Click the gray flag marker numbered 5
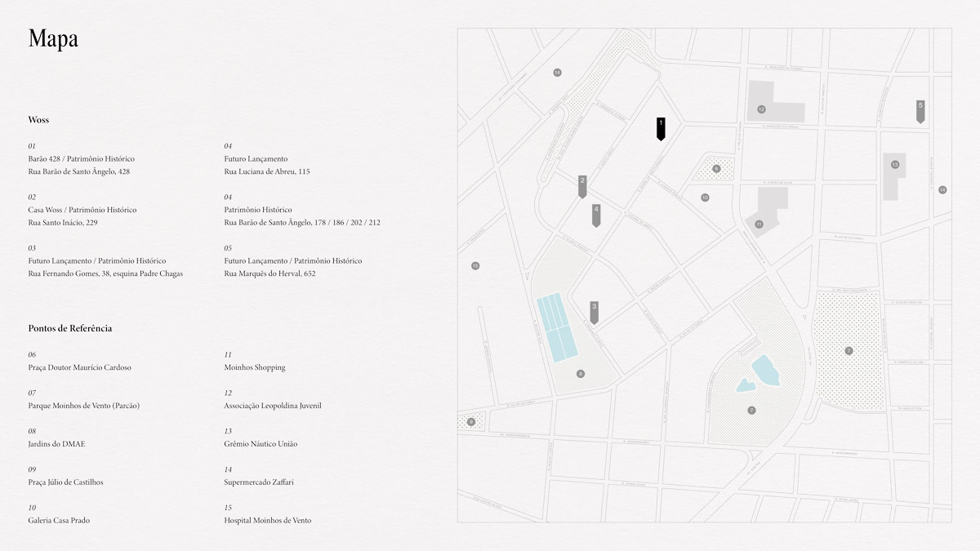Screen dimensions: 980x551 [x=920, y=111]
